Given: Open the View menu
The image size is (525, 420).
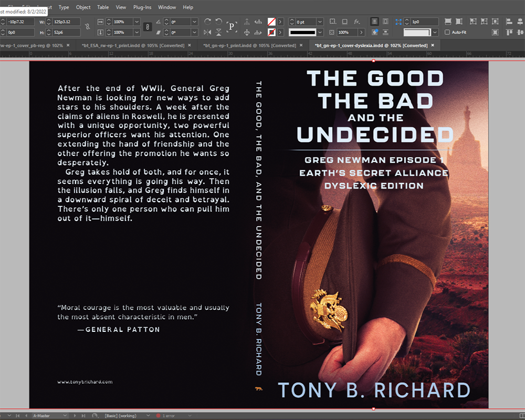Looking at the screenshot, I should [x=121, y=7].
